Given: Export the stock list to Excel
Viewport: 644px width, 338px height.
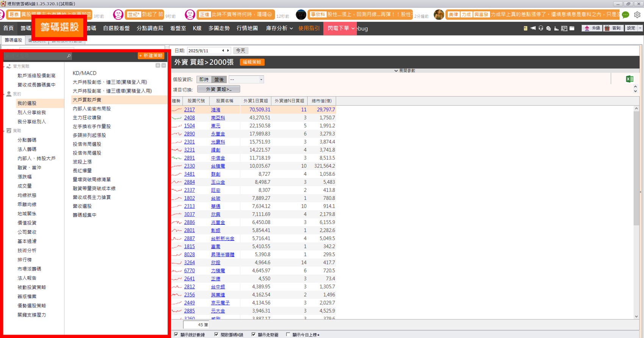Looking at the screenshot, I should [x=630, y=79].
